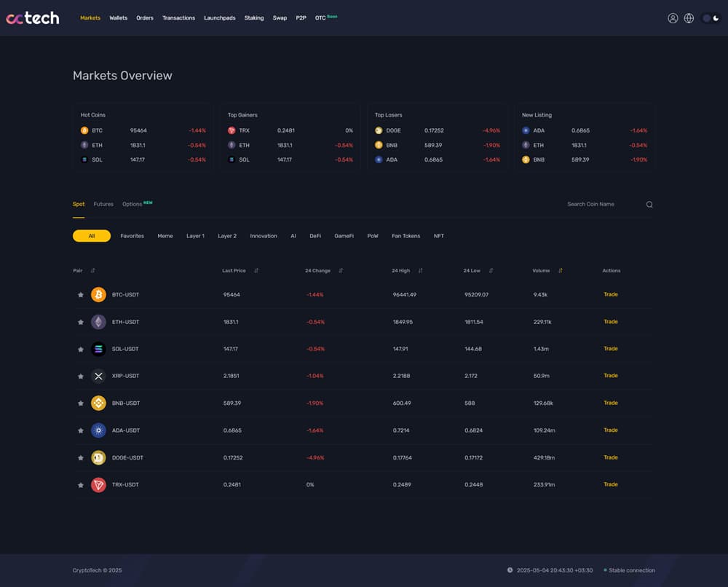Open the Launchpads section

[220, 18]
